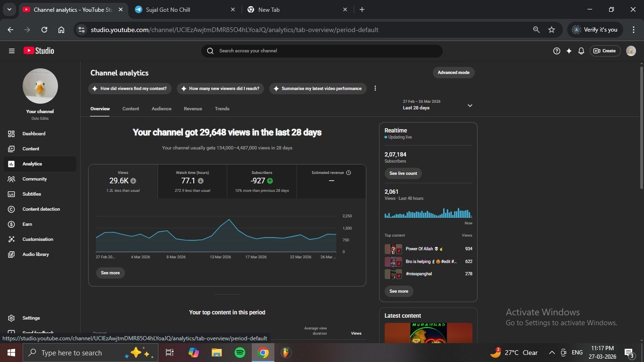The image size is (644, 362).
Task: Click the Ask Studio sparkle icon in header
Action: [x=569, y=51]
